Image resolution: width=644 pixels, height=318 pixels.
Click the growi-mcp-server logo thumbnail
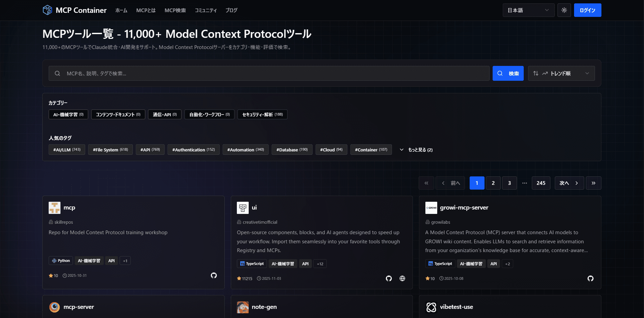[x=431, y=208]
